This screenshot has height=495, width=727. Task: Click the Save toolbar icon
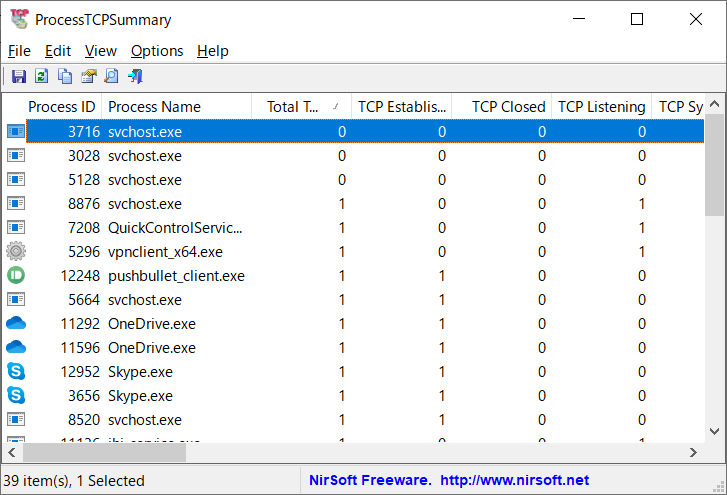coord(18,76)
